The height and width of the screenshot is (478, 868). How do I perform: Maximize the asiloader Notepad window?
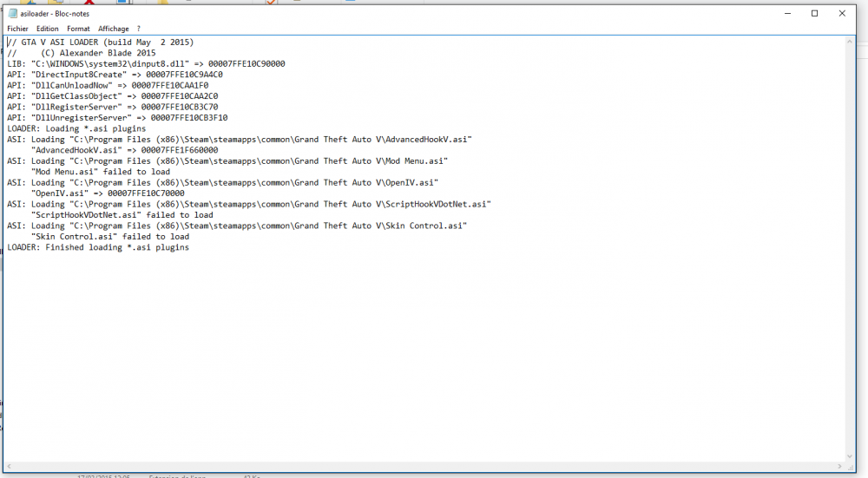tap(815, 13)
